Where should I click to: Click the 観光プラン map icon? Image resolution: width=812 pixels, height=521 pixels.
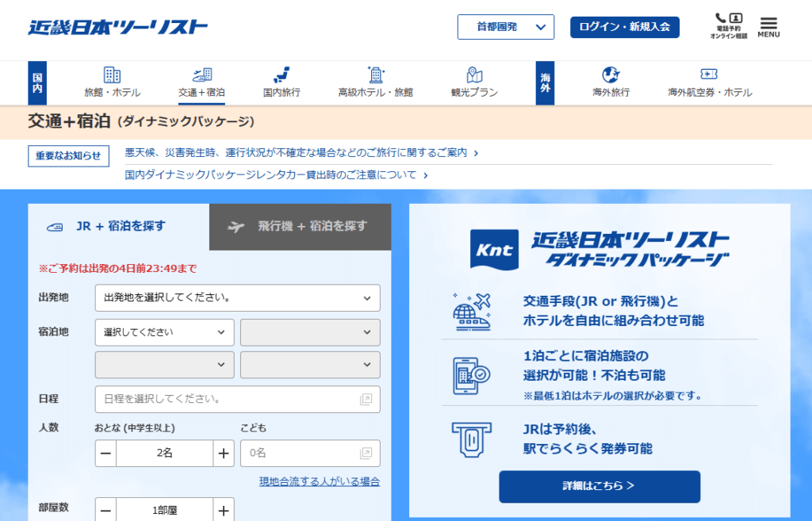tap(474, 74)
